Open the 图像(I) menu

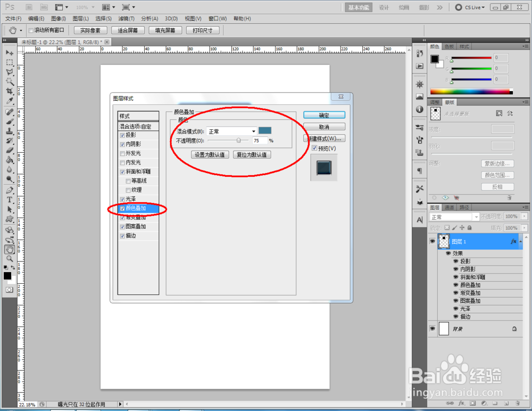(x=59, y=19)
